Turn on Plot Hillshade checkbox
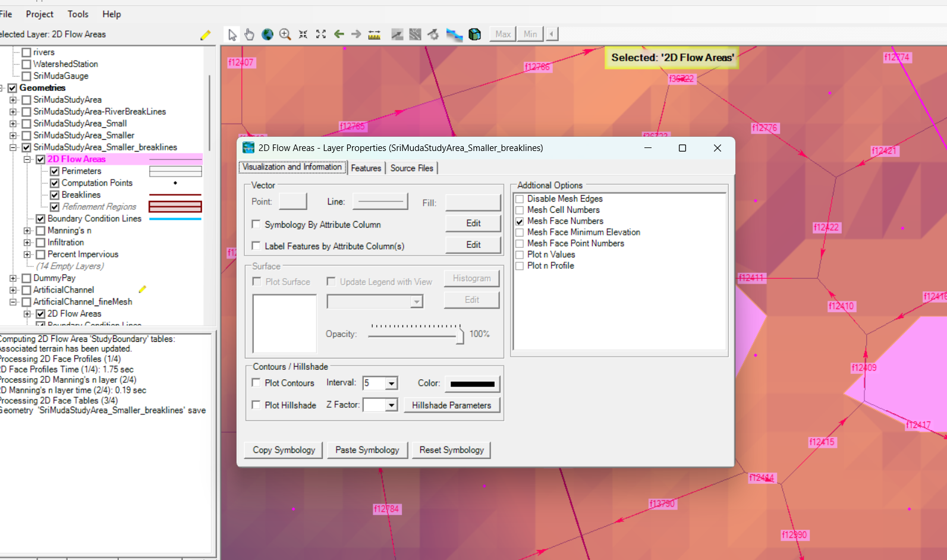Screen dimensions: 947x560 tap(256, 405)
